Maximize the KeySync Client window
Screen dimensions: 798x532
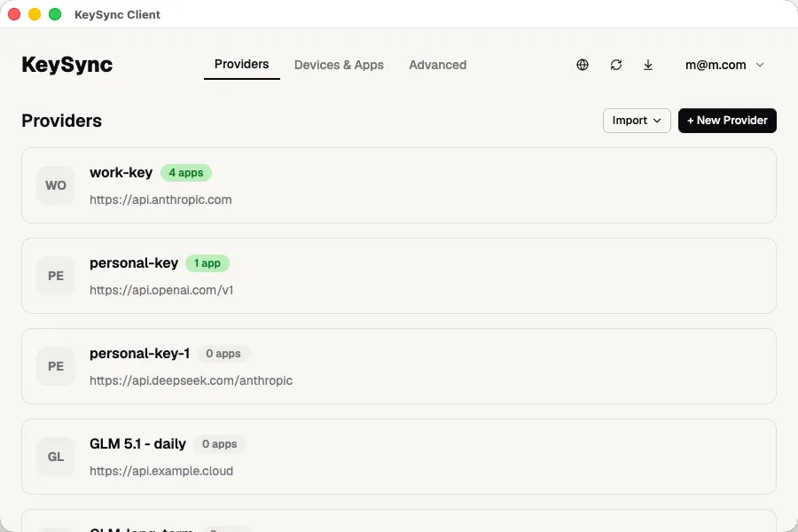(x=55, y=14)
